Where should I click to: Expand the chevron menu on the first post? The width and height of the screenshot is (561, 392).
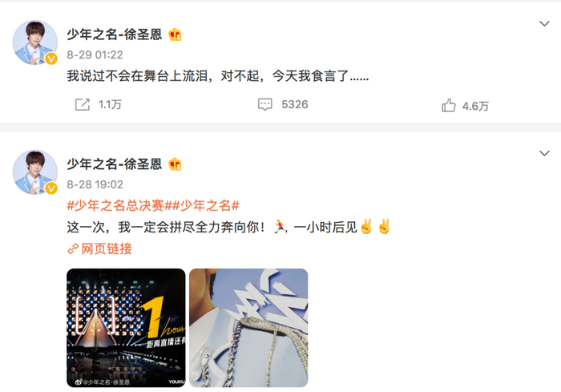544,23
